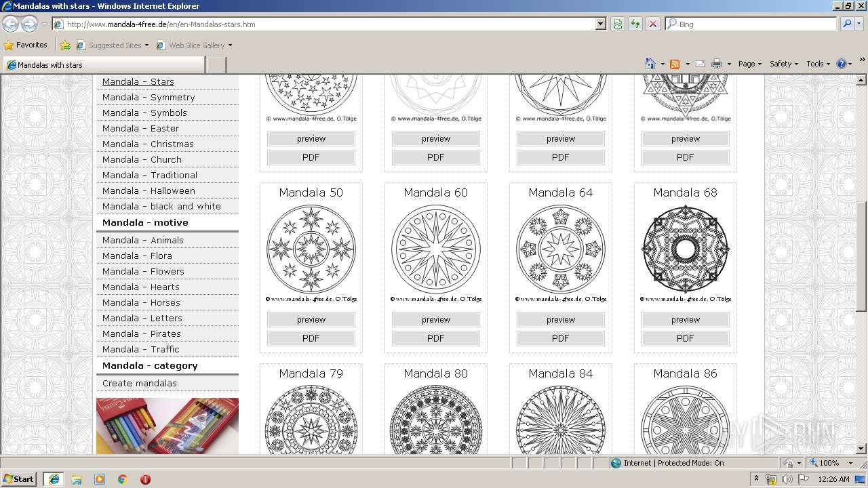Open the Page menu dropdown

(750, 64)
